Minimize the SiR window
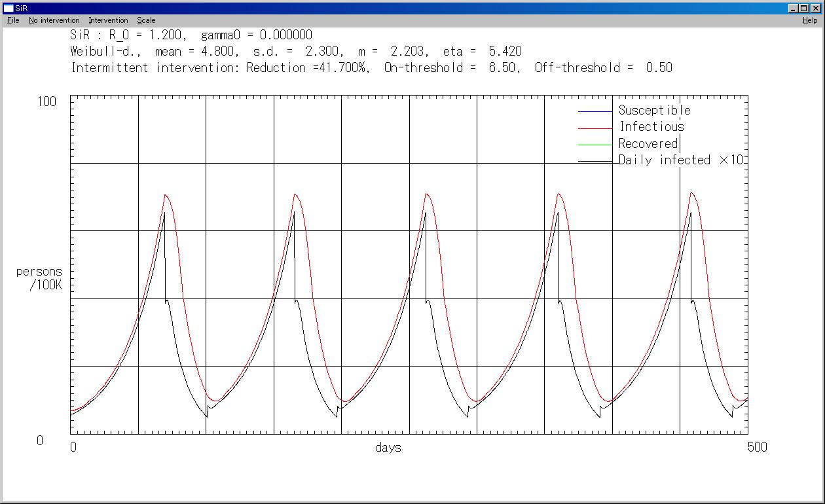825x504 pixels. click(794, 9)
